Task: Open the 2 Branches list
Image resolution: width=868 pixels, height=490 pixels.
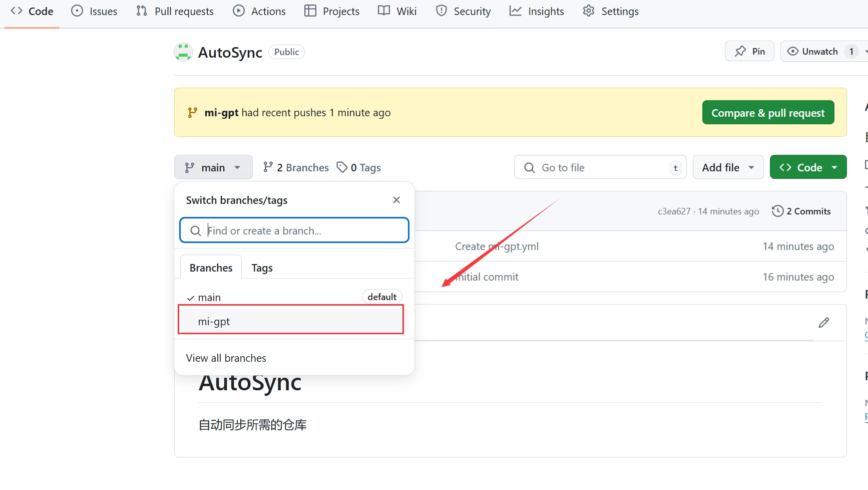Action: coord(296,168)
